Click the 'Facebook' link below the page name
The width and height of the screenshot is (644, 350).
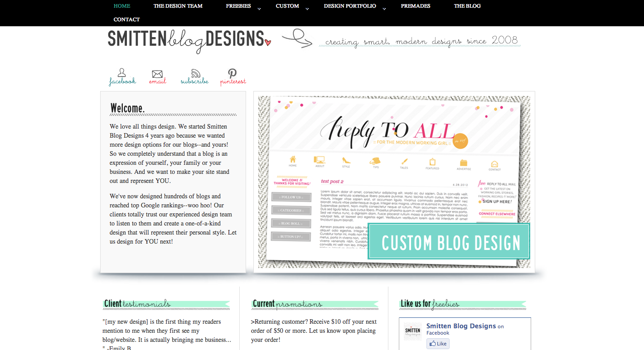[438, 333]
